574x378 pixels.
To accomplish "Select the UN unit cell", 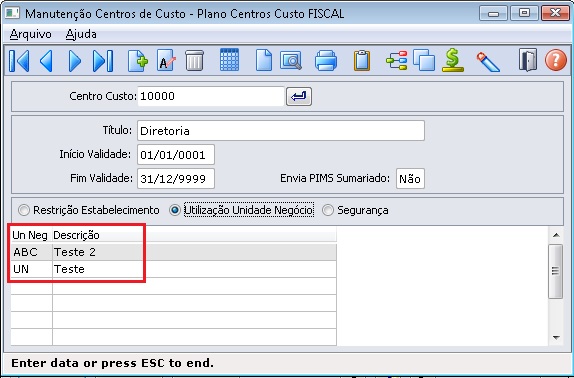I will pyautogui.click(x=31, y=269).
